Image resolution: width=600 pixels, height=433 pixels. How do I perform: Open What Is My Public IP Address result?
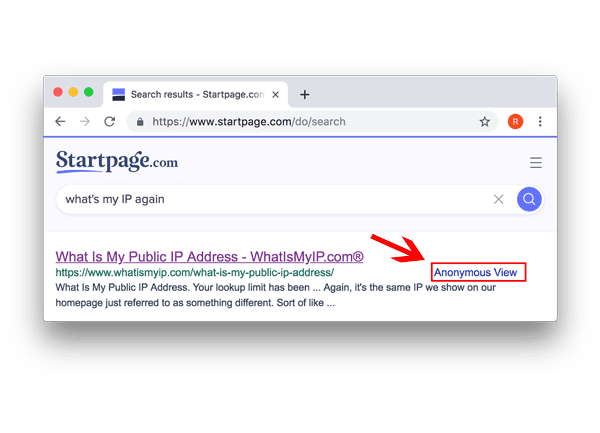click(209, 257)
